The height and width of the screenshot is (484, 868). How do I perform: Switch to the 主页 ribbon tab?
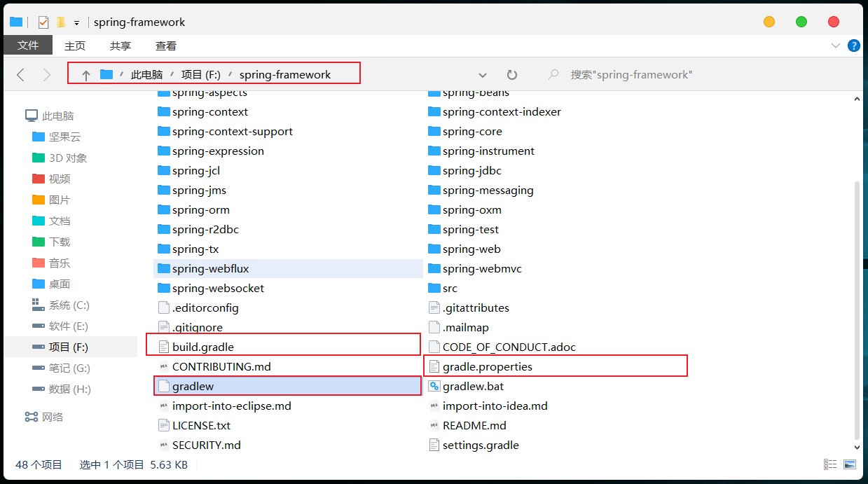[75, 46]
